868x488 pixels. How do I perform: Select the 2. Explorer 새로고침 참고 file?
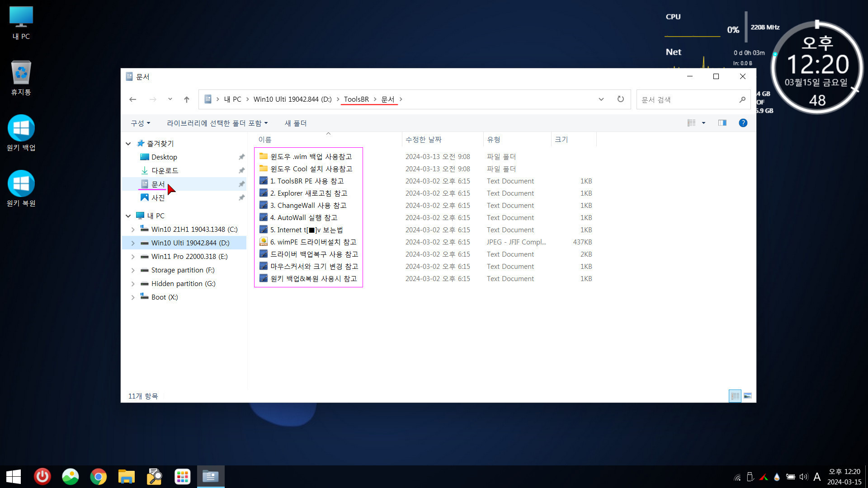(309, 193)
